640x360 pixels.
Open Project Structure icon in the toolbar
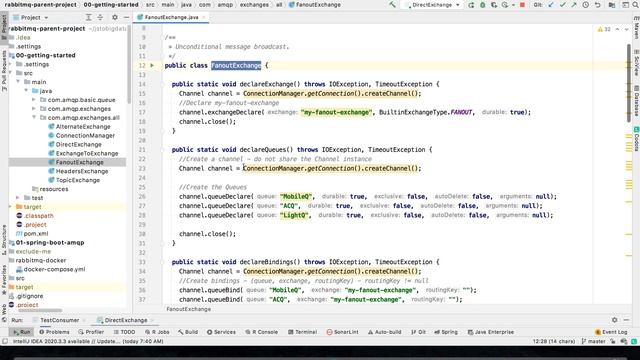[612, 5]
